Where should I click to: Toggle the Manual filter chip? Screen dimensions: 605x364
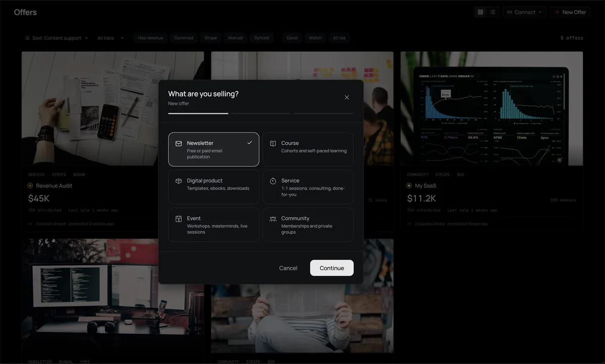click(x=235, y=38)
